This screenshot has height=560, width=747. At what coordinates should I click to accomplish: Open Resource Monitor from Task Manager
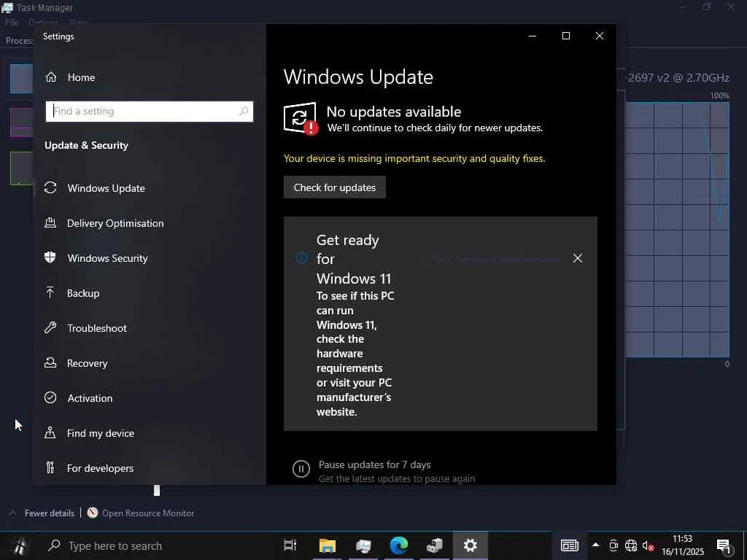pyautogui.click(x=147, y=513)
